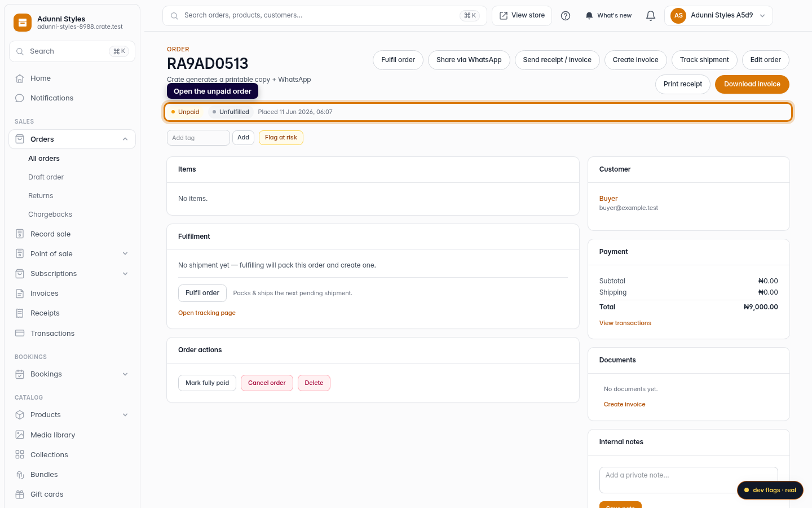Viewport: 812px width, 508px height.
Task: Click the Transactions card icon
Action: [20, 333]
